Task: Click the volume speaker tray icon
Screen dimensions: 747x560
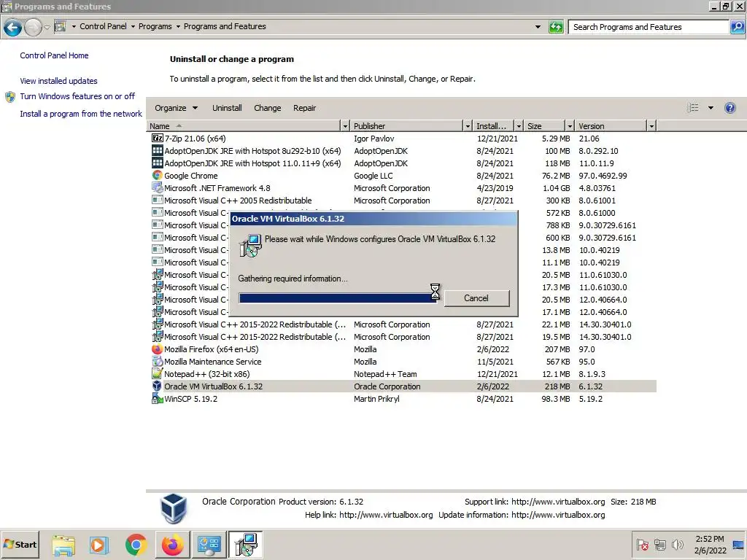Action: (677, 545)
